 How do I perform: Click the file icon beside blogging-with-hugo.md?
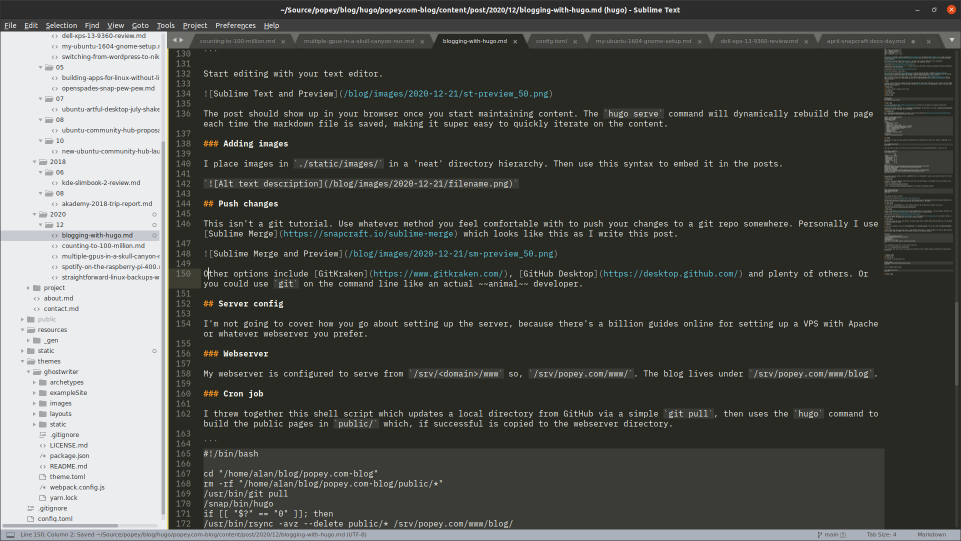(x=55, y=235)
